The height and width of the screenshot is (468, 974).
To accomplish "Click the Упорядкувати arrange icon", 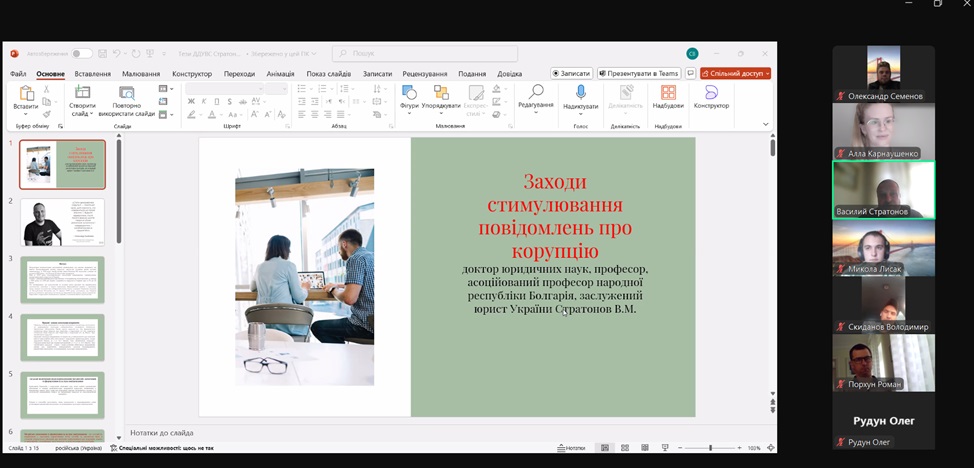I will 441,93.
